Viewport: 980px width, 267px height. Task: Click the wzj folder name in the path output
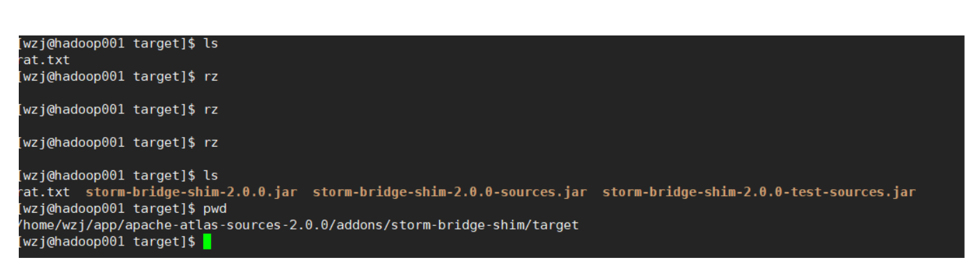[x=75, y=225]
